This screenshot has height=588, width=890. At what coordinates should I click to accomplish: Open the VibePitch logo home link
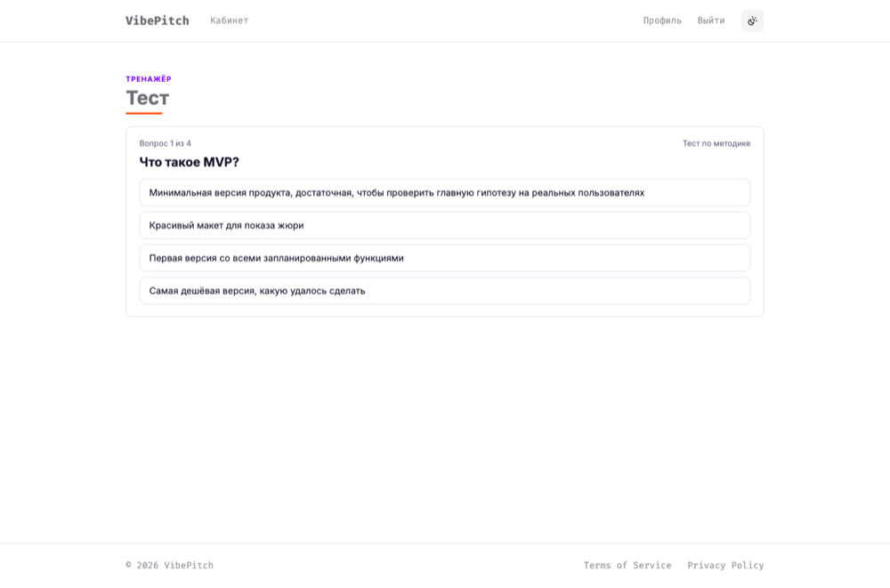click(x=158, y=20)
